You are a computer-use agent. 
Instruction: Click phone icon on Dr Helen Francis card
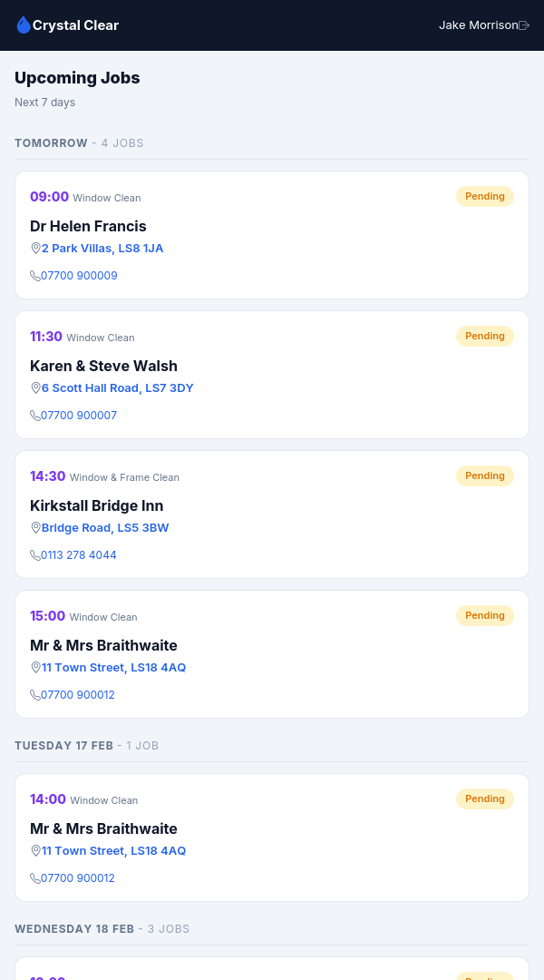click(x=35, y=276)
